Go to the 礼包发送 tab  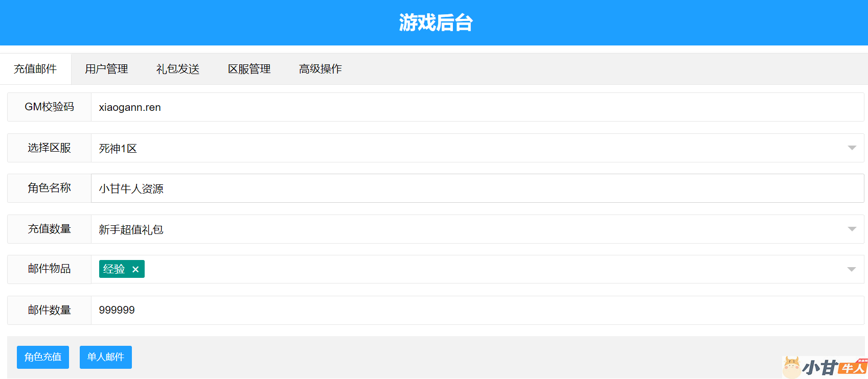coord(178,69)
